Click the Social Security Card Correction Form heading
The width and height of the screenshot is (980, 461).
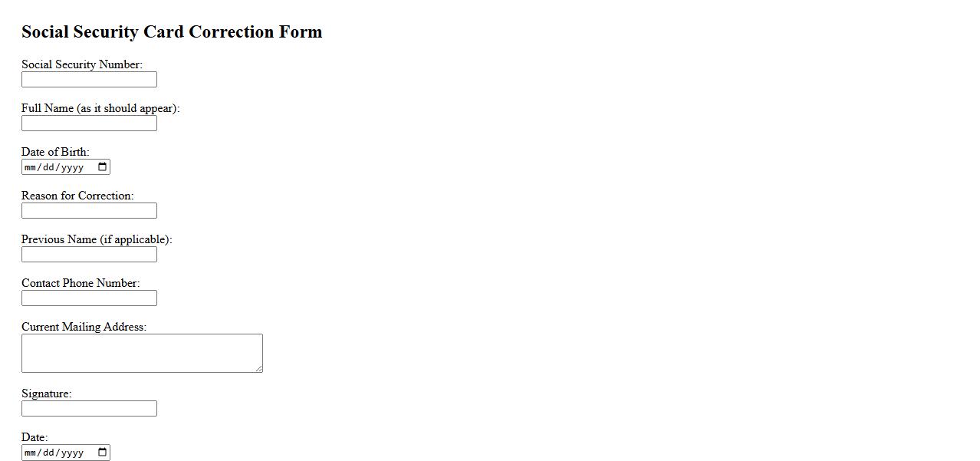point(172,32)
